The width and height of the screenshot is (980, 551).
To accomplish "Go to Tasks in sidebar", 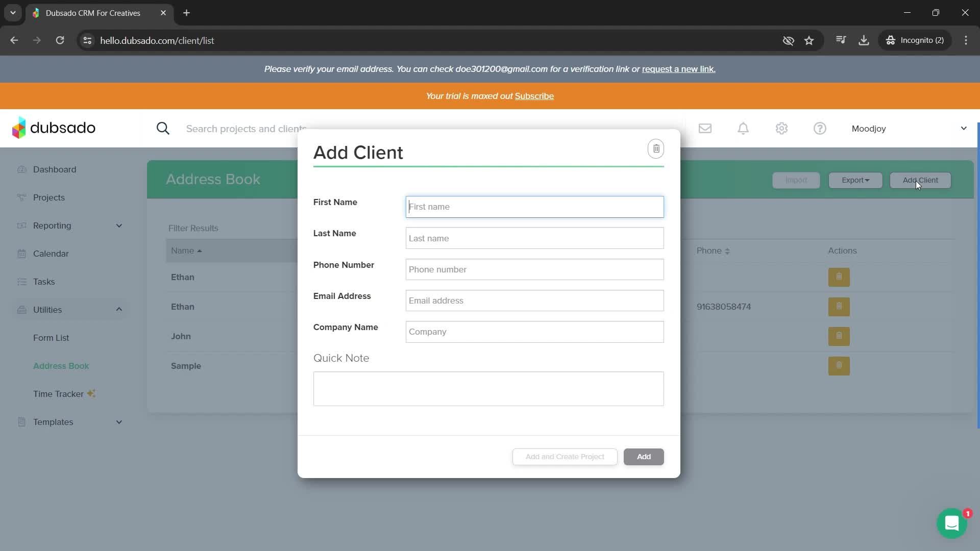I will [44, 282].
